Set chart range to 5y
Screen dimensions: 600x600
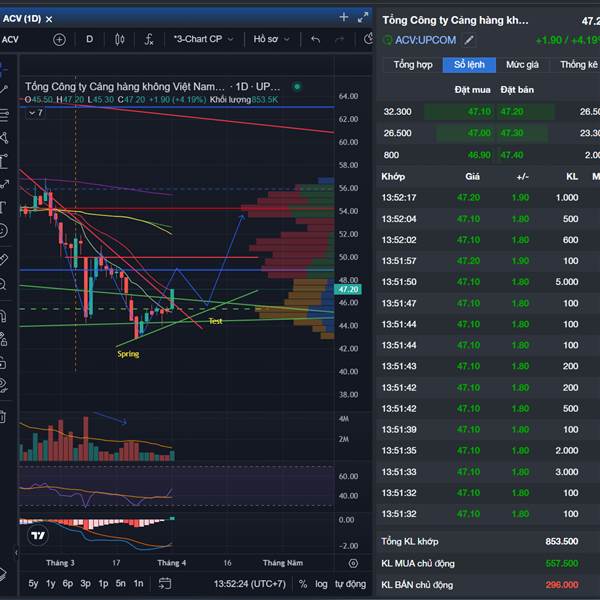coord(33,584)
